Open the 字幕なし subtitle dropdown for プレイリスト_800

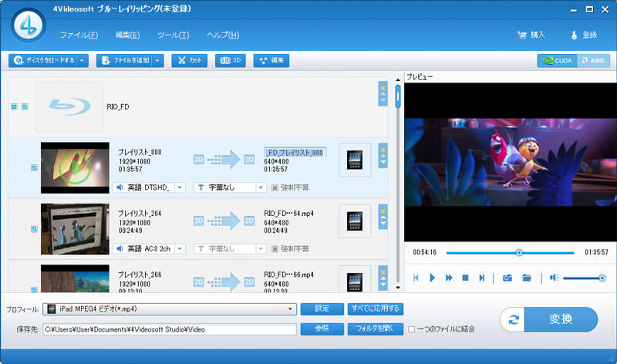coord(261,187)
